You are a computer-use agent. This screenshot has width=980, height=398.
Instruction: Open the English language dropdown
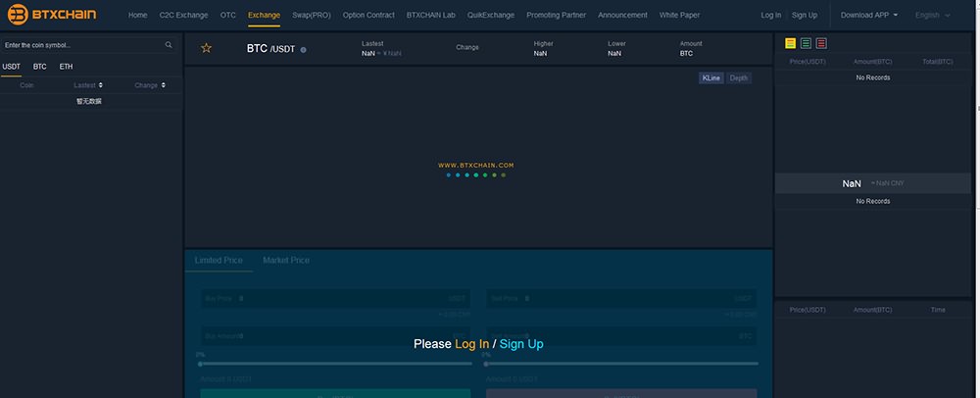point(933,15)
